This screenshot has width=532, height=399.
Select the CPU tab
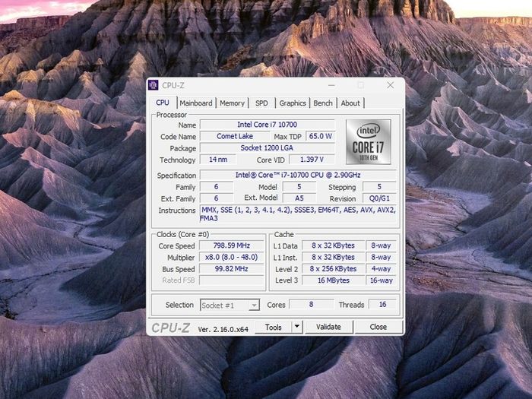pos(163,103)
